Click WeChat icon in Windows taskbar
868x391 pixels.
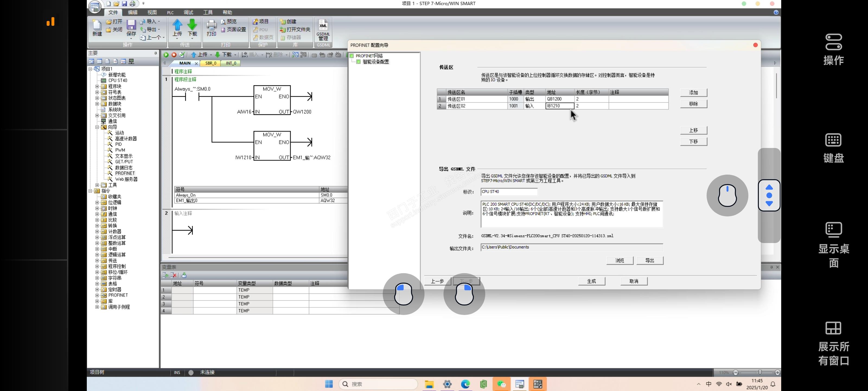pyautogui.click(x=501, y=384)
